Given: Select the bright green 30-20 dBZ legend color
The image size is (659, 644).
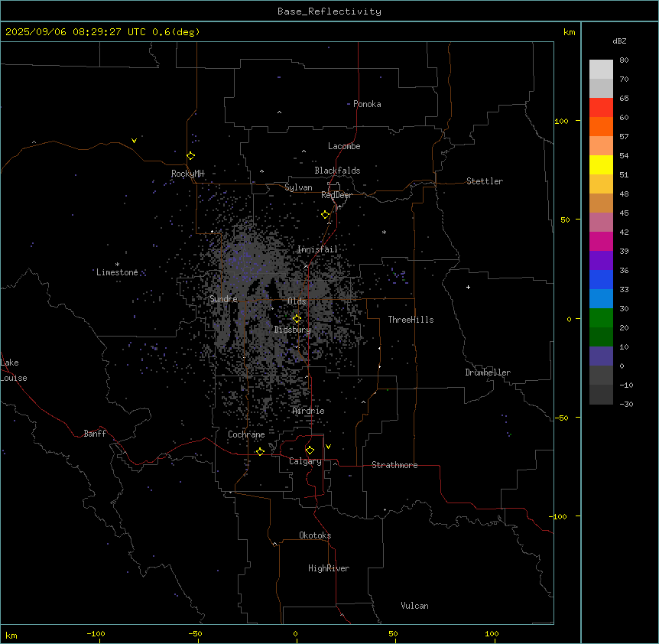Looking at the screenshot, I should click(601, 318).
